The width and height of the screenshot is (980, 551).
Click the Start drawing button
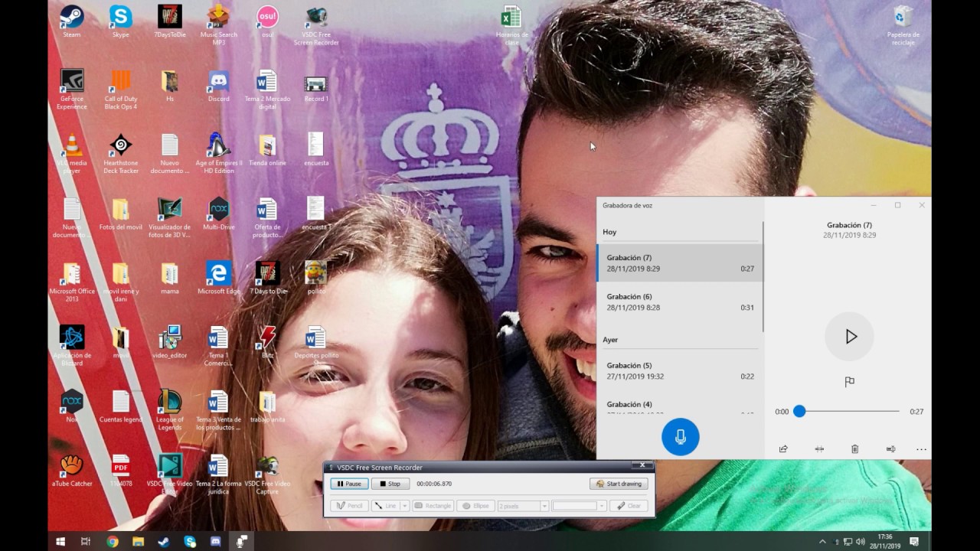click(619, 484)
